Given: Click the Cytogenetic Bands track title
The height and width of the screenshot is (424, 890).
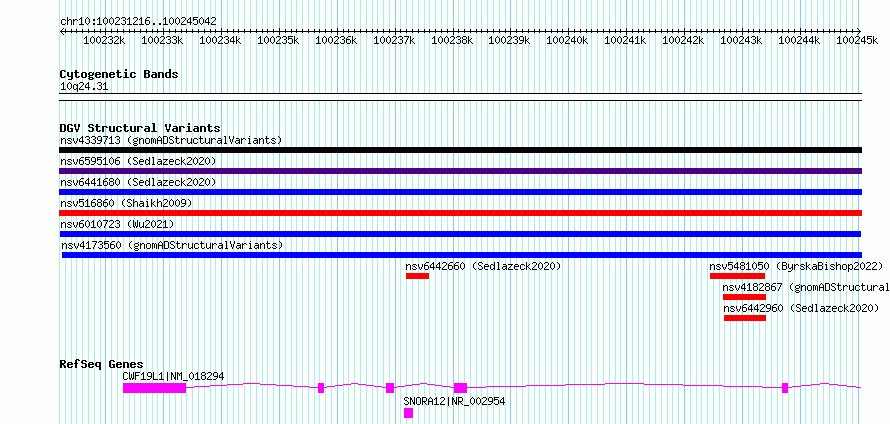Looking at the screenshot, I should click(x=119, y=74).
